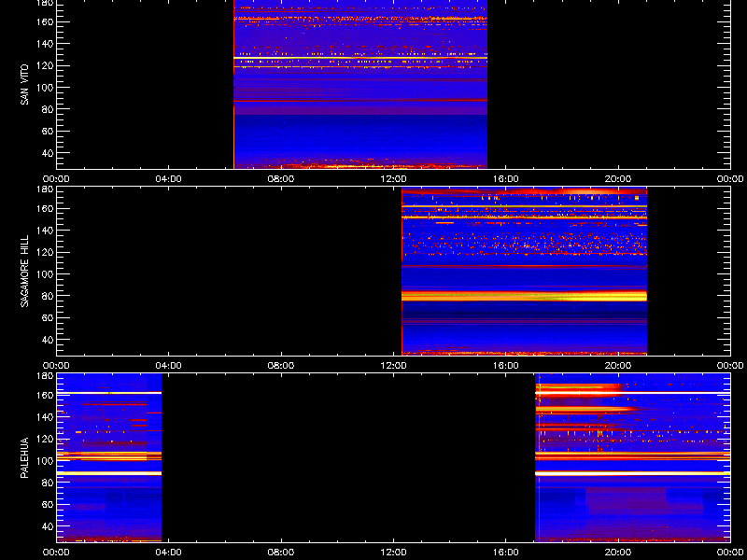Screen dimensions: 747x560
Task: Click 20:00 time label below SAGAMORE HILL panel
Action: (618, 366)
